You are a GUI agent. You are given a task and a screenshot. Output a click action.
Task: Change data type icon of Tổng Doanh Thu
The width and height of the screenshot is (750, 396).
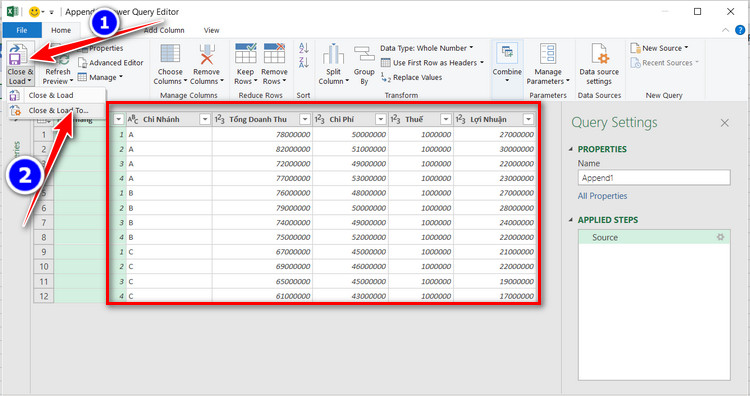220,119
